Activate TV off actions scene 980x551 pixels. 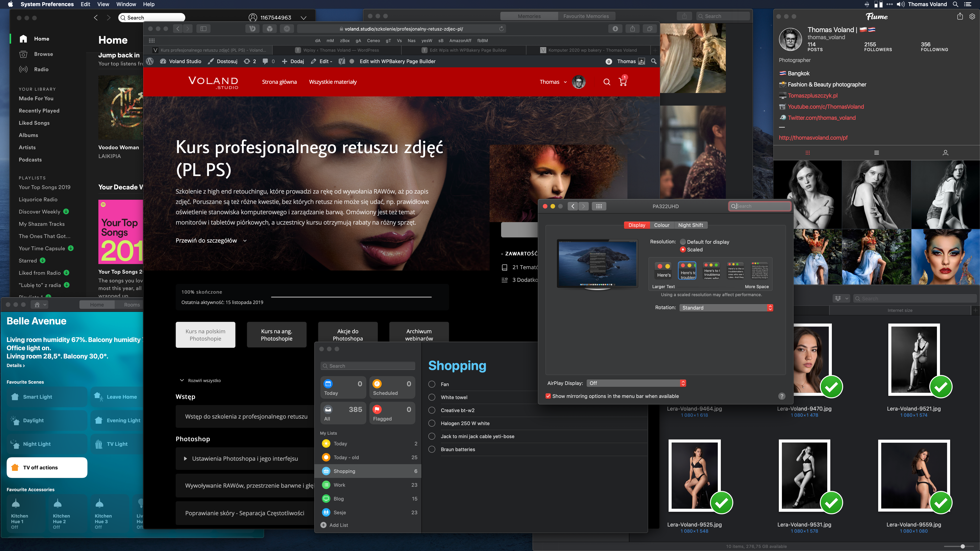pos(47,467)
